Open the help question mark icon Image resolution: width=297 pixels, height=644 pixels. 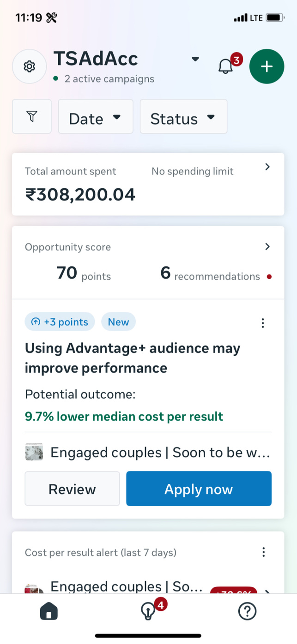[x=247, y=612]
